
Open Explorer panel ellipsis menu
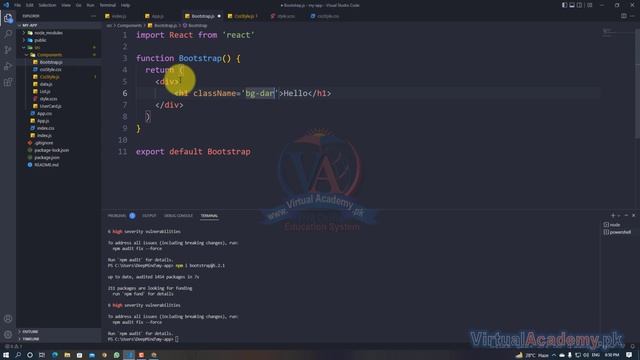(x=93, y=16)
